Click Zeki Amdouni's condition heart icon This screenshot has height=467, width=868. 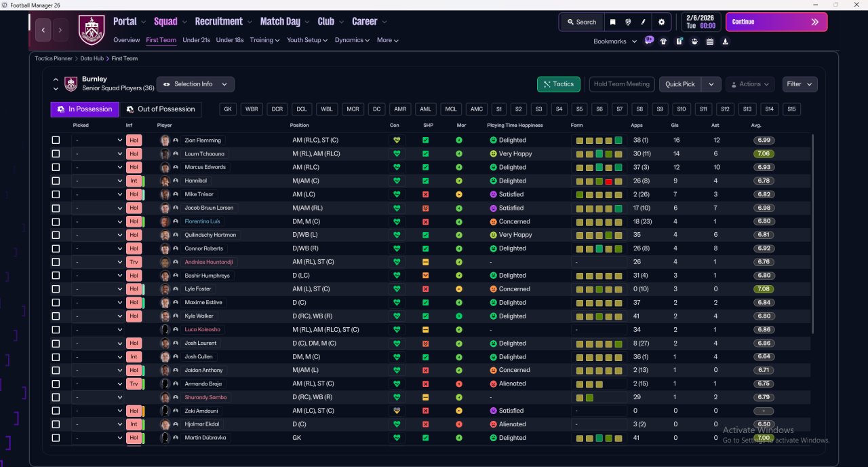(397, 411)
